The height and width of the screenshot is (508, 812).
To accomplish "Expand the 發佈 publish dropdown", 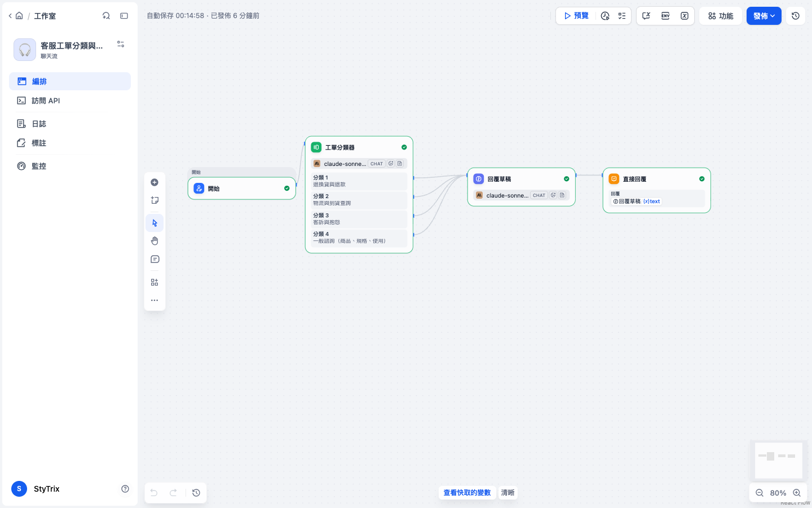I will coord(764,16).
